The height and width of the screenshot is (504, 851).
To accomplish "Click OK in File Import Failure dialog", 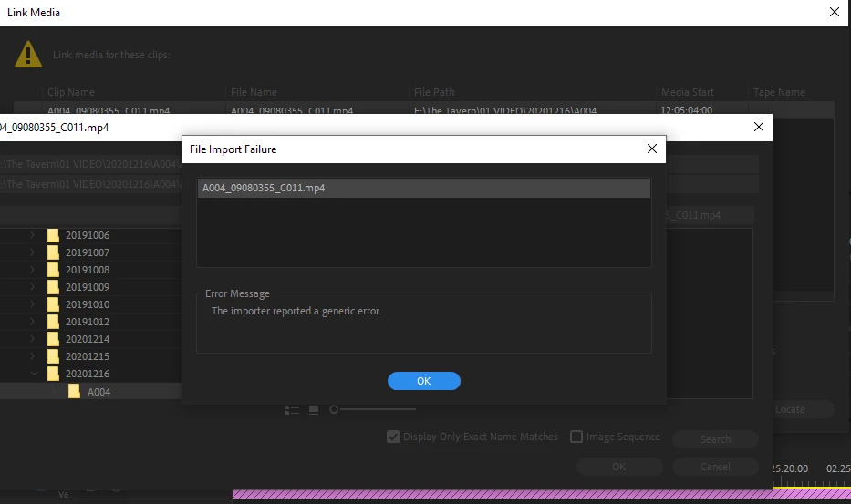I will [x=424, y=381].
